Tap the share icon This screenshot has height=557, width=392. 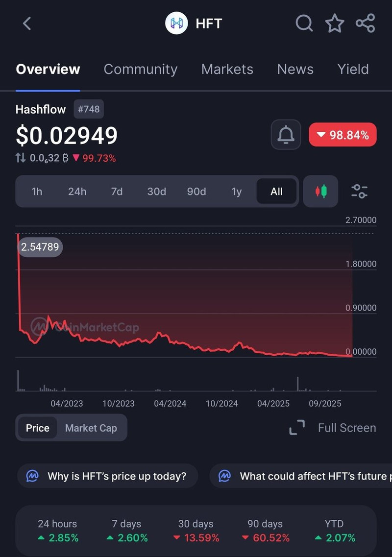click(365, 23)
